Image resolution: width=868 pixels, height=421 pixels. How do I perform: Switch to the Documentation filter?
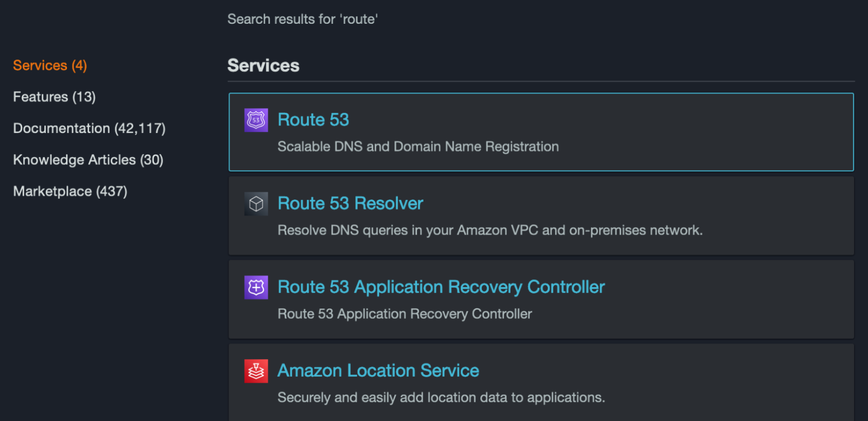(x=89, y=128)
